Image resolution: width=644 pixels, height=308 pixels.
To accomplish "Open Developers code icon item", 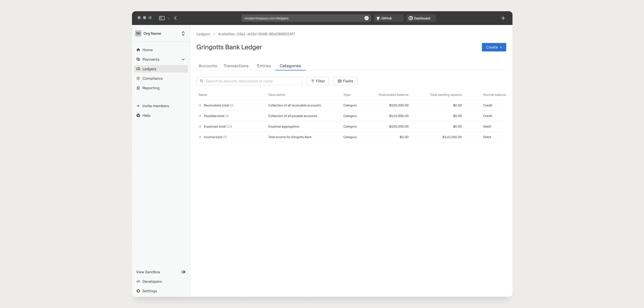I will click(x=138, y=281).
